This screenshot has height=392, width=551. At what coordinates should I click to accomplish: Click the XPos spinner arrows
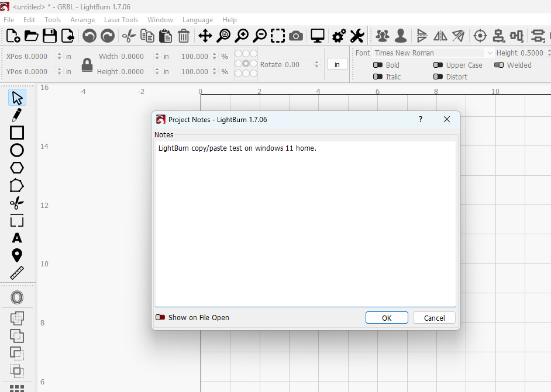coord(59,56)
